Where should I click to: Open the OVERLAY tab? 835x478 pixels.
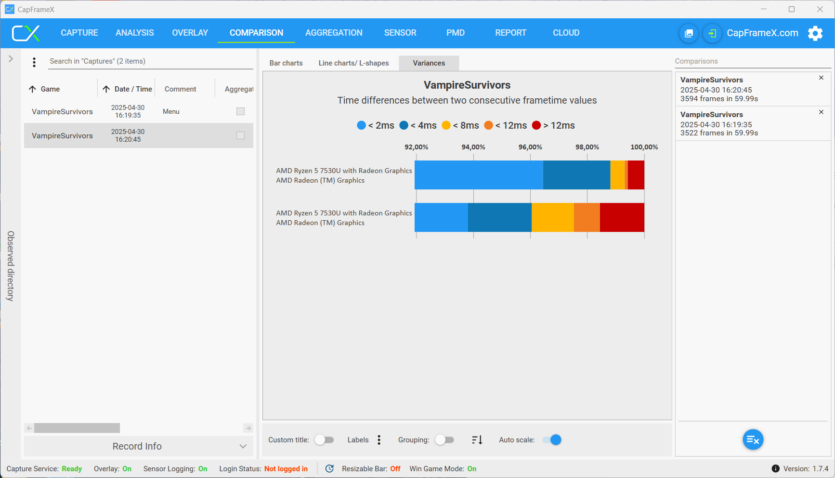(190, 33)
